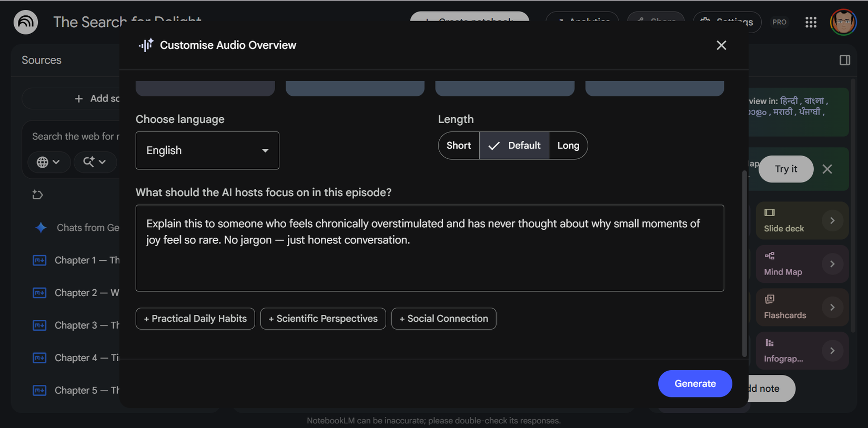Click the Infographic icon
This screenshot has width=868, height=428.
pyautogui.click(x=770, y=343)
